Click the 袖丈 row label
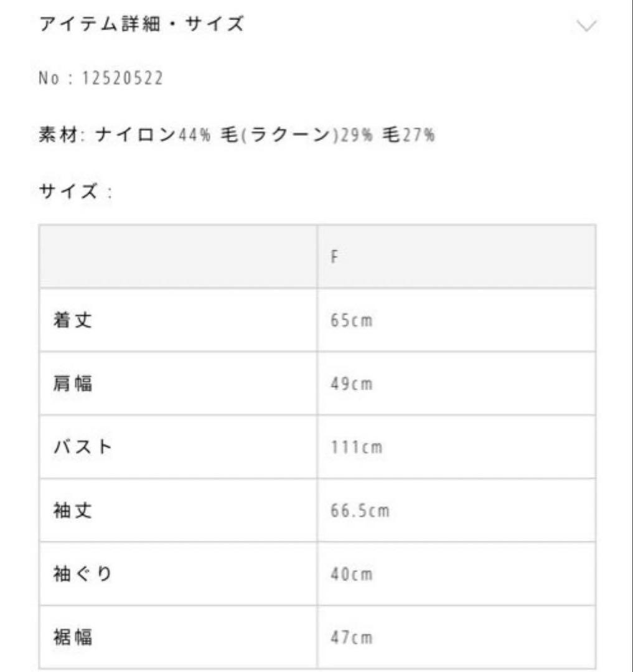This screenshot has height=672, width=633. (73, 511)
